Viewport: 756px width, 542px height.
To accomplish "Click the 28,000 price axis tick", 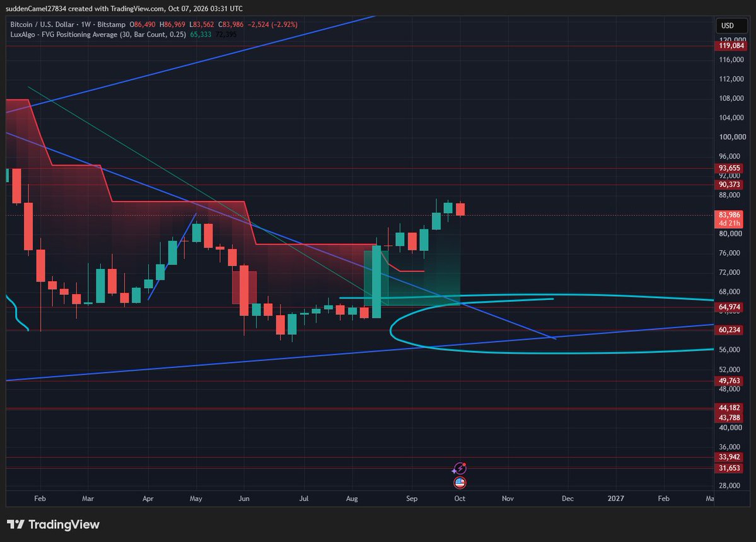I will click(x=730, y=486).
